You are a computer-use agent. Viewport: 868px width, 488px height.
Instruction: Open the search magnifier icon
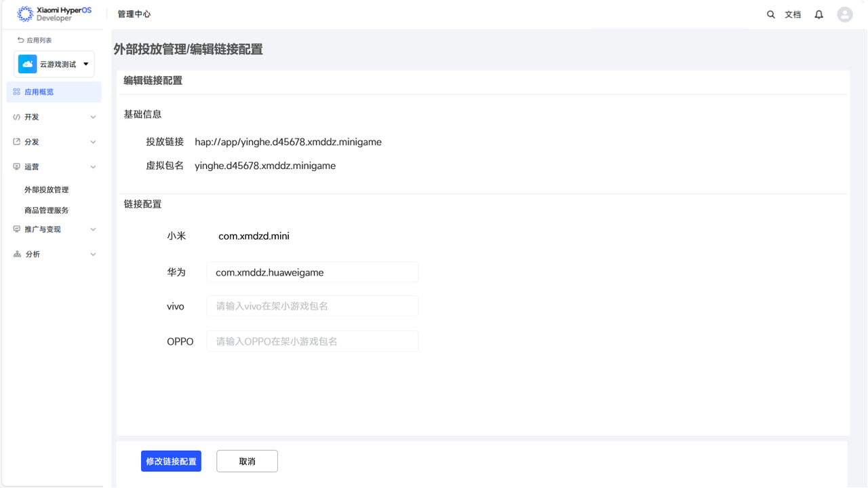(771, 14)
